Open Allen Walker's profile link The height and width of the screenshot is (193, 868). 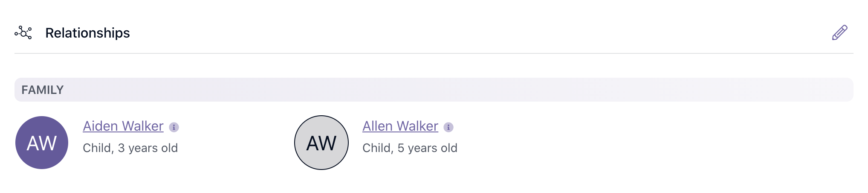400,126
